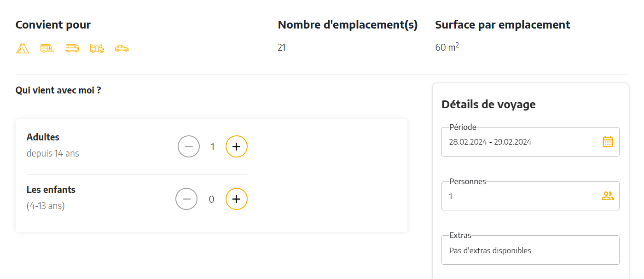Open the Personnes selector field

click(530, 196)
